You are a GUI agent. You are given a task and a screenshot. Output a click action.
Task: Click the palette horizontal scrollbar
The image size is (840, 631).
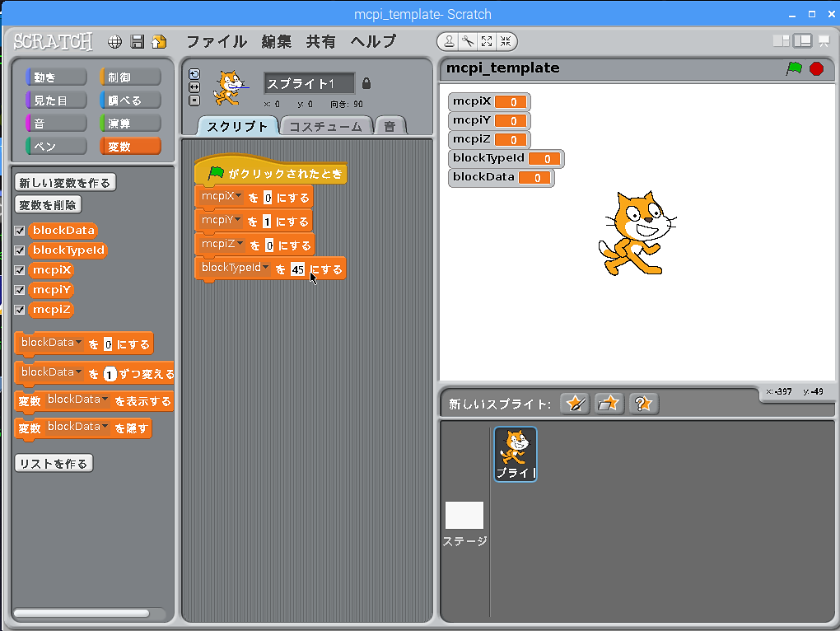(x=82, y=614)
